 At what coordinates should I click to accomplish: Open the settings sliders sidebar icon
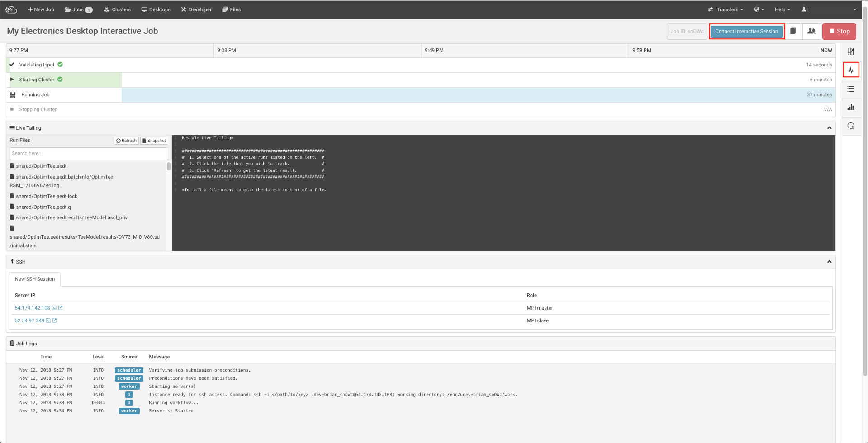pyautogui.click(x=851, y=52)
